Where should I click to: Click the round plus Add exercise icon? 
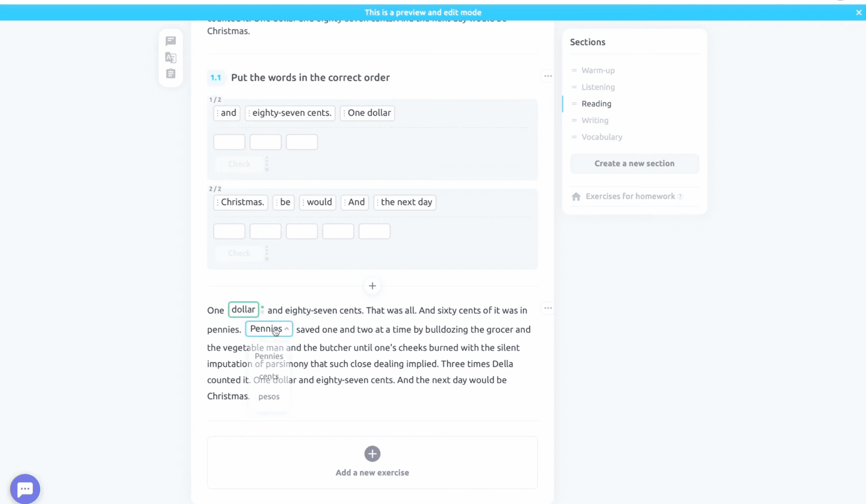[372, 454]
